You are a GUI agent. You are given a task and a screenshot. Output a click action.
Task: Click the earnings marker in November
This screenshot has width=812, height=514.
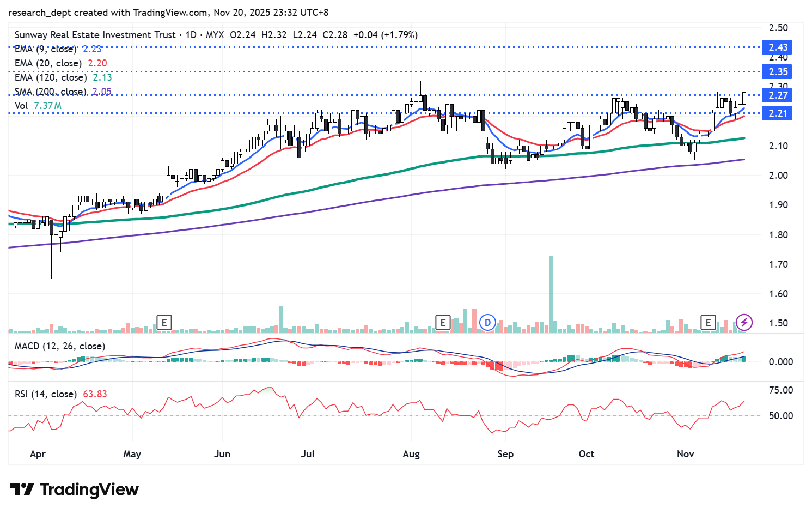click(708, 323)
